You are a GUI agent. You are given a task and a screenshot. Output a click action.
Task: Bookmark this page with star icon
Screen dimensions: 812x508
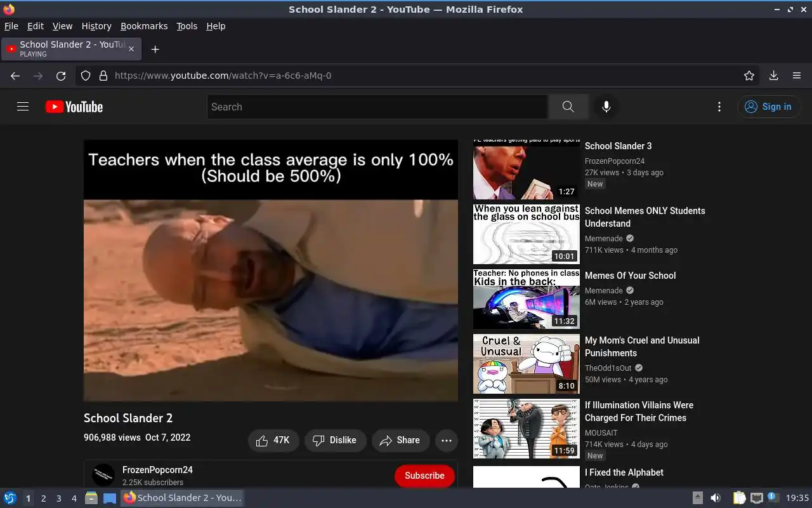click(749, 76)
